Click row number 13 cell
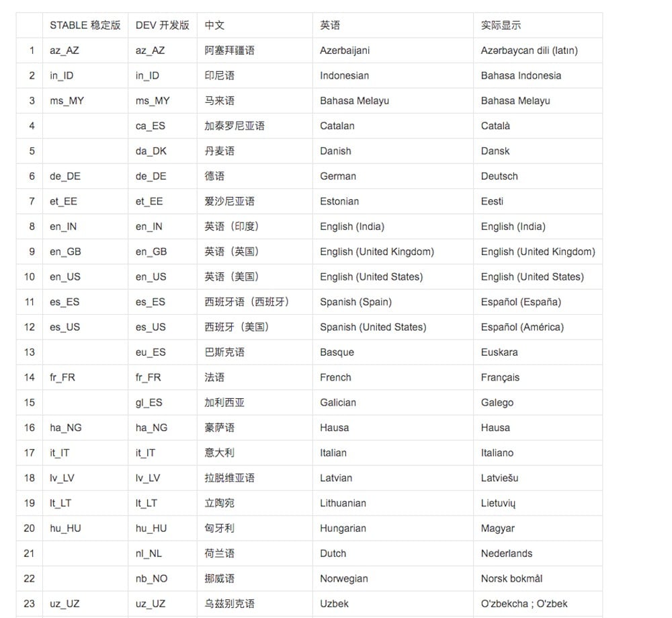This screenshot has width=672, height=618. 30,352
